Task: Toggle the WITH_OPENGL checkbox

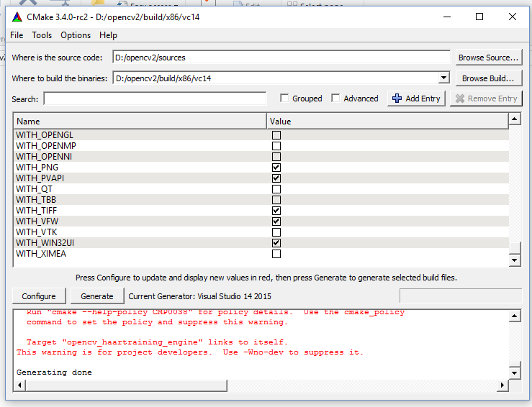Action: (x=276, y=135)
